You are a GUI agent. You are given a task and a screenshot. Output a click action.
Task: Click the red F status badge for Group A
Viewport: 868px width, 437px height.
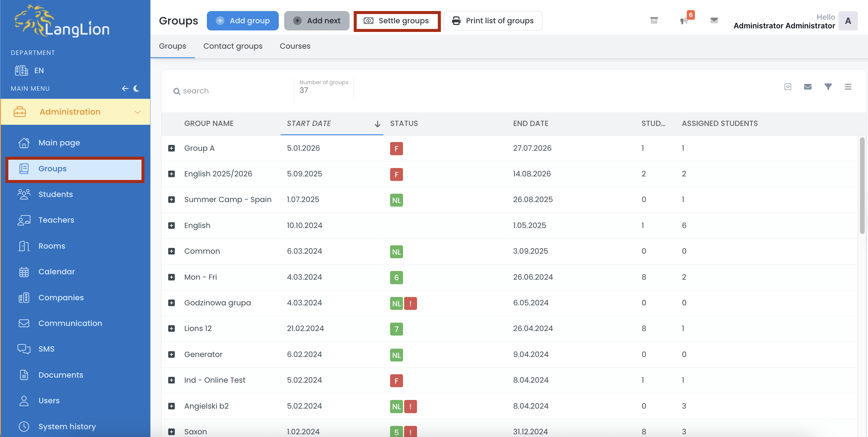(396, 149)
